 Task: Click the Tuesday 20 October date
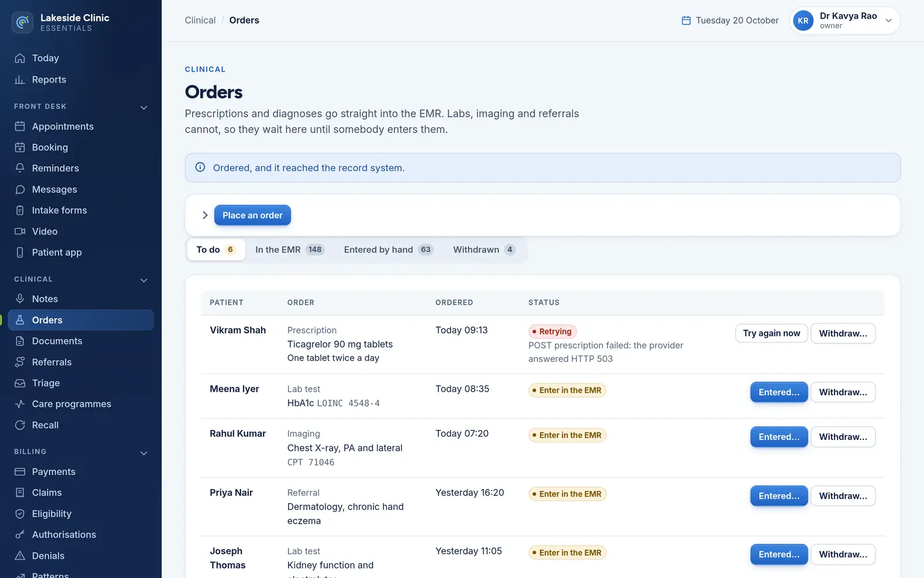(x=730, y=20)
